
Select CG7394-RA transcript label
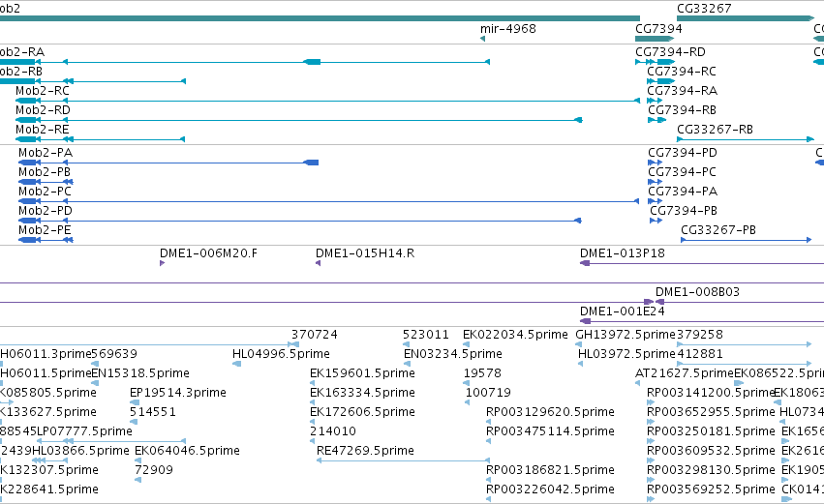(682, 91)
